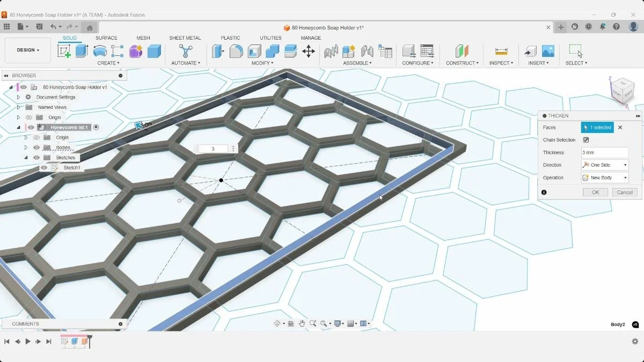Viewport: 644px width, 362px height.
Task: Select the Measure tool
Action: tap(501, 51)
